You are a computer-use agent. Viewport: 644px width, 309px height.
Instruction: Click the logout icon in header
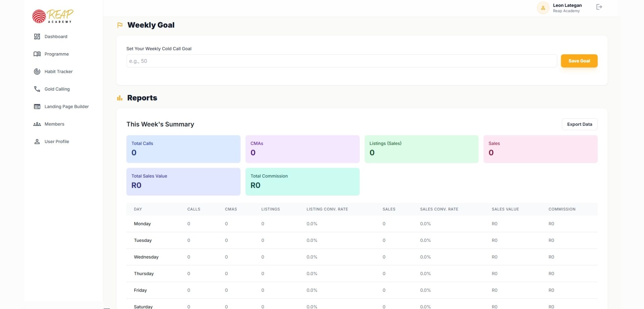[x=599, y=7]
